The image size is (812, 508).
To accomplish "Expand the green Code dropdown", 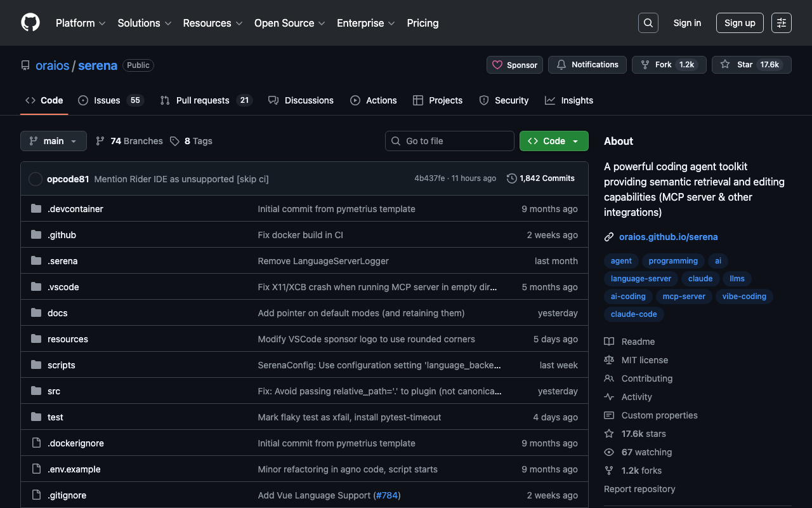I will pyautogui.click(x=553, y=141).
